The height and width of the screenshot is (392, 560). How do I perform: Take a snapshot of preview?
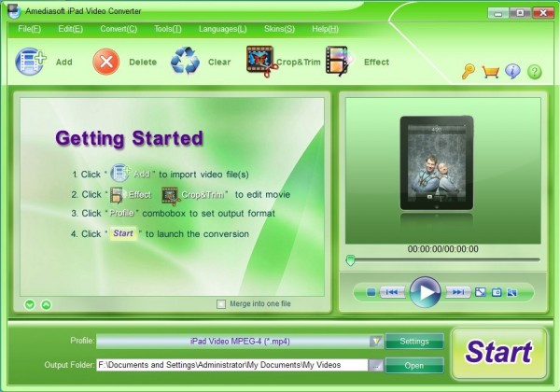click(497, 292)
